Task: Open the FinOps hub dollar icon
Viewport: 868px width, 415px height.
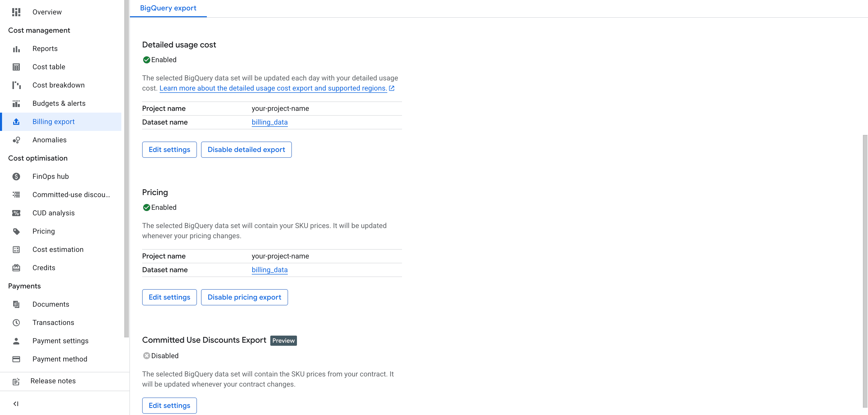Action: [16, 176]
